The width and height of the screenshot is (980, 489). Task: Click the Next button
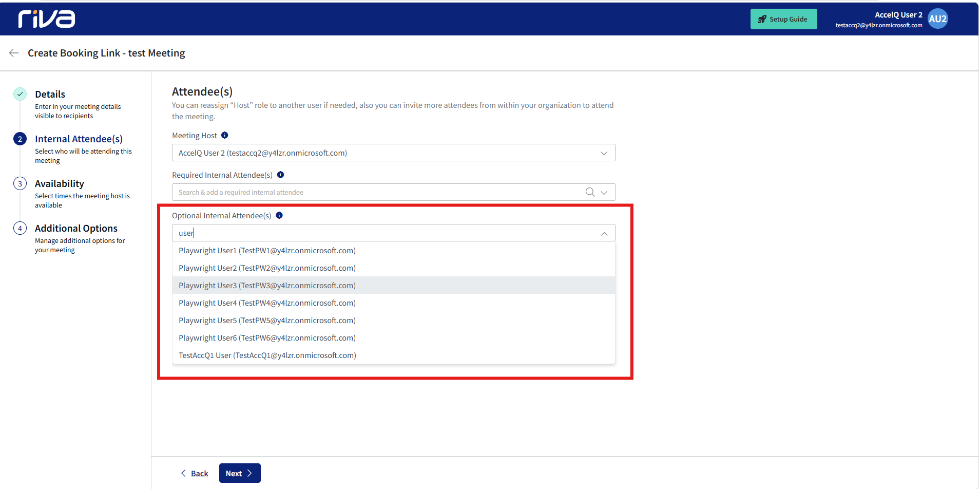(x=240, y=473)
